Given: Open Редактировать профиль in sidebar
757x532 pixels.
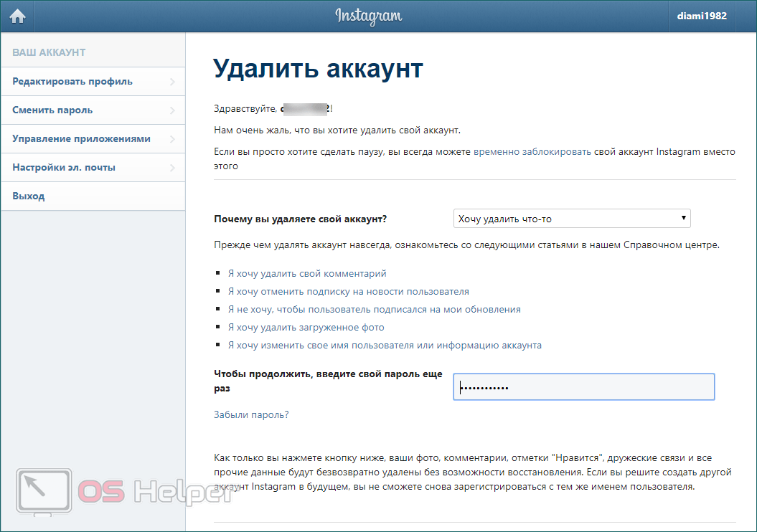Looking at the screenshot, I should coord(93,82).
